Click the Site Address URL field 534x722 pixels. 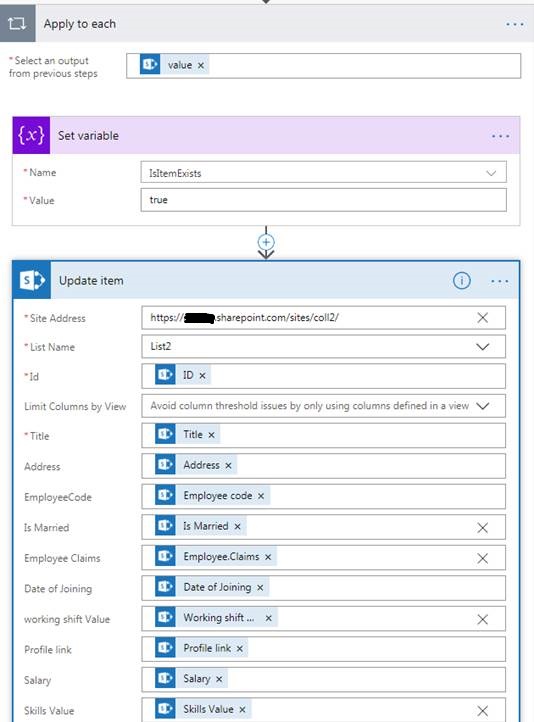pos(323,318)
